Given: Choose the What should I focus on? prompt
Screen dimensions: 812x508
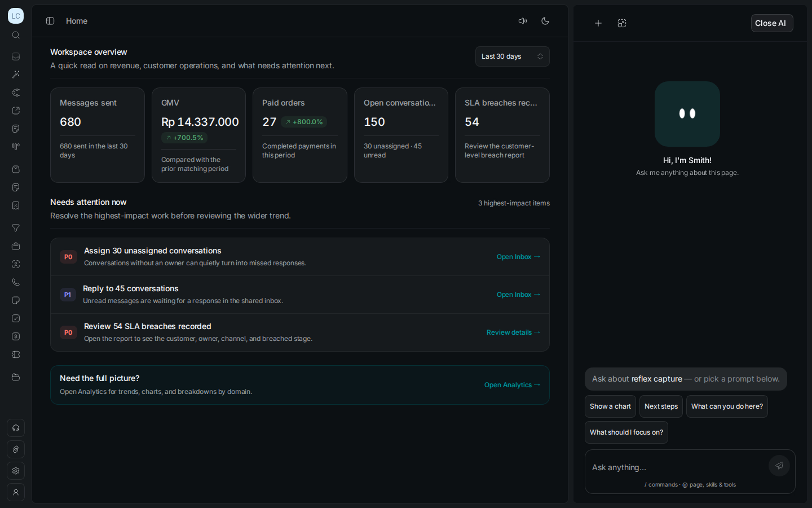Looking at the screenshot, I should tap(626, 432).
